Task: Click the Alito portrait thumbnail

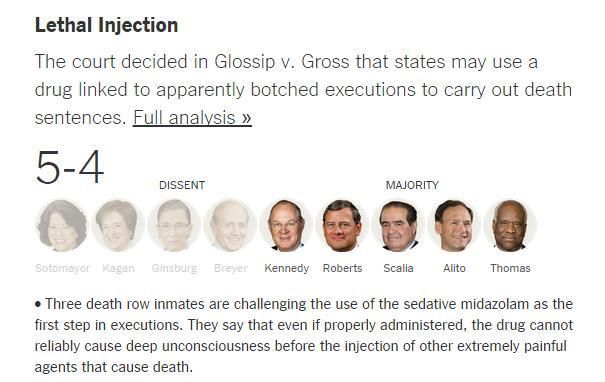Action: (x=454, y=226)
